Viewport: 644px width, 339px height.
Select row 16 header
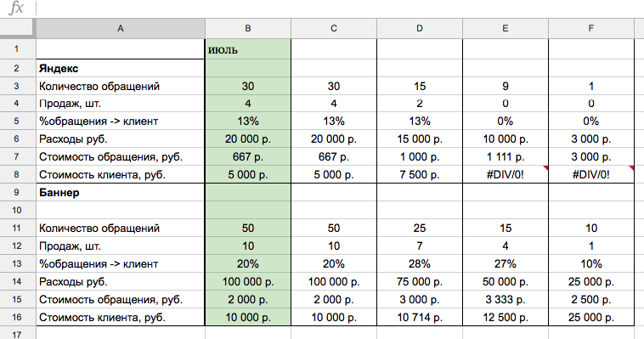(18, 317)
